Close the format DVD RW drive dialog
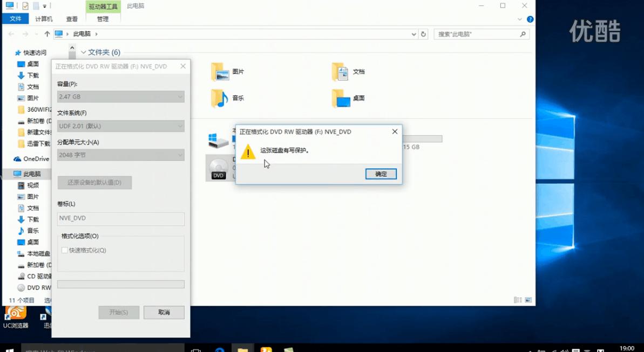 [x=183, y=66]
